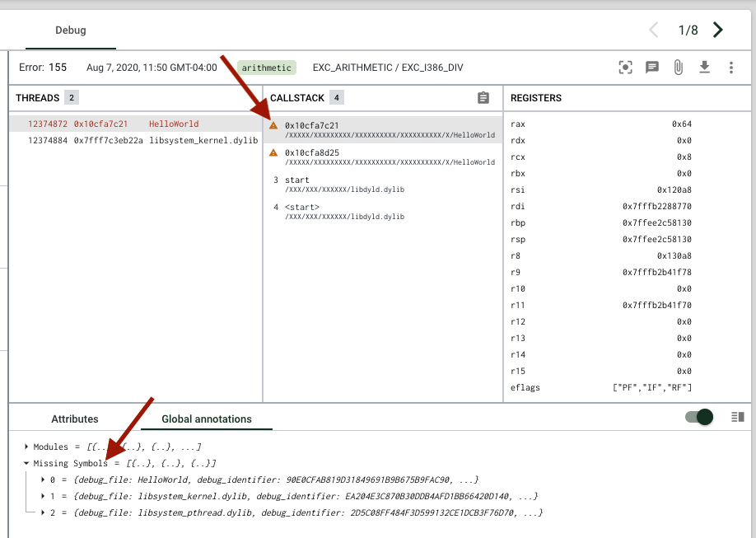The image size is (756, 538).
Task: Expand the Modules annotation node
Action: 26,447
